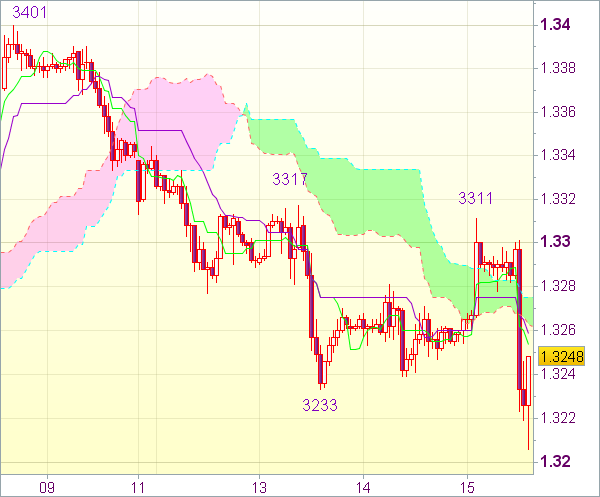Click the 1.336 price axis label
The width and height of the screenshot is (600, 497).
[558, 112]
